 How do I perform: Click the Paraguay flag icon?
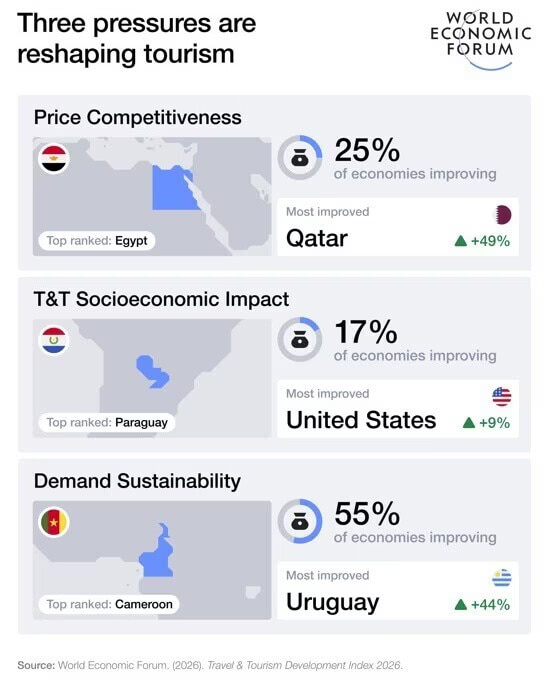tap(54, 340)
